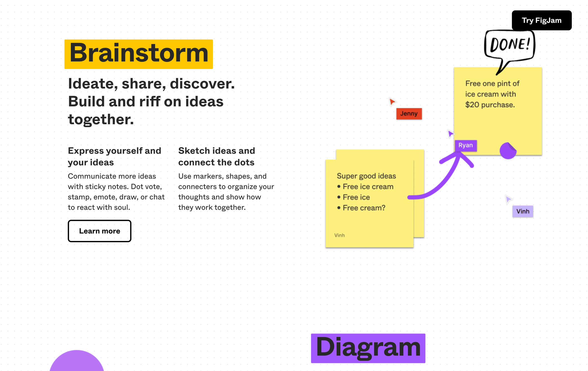Toggle visibility of Vinh's cursor label

[522, 211]
